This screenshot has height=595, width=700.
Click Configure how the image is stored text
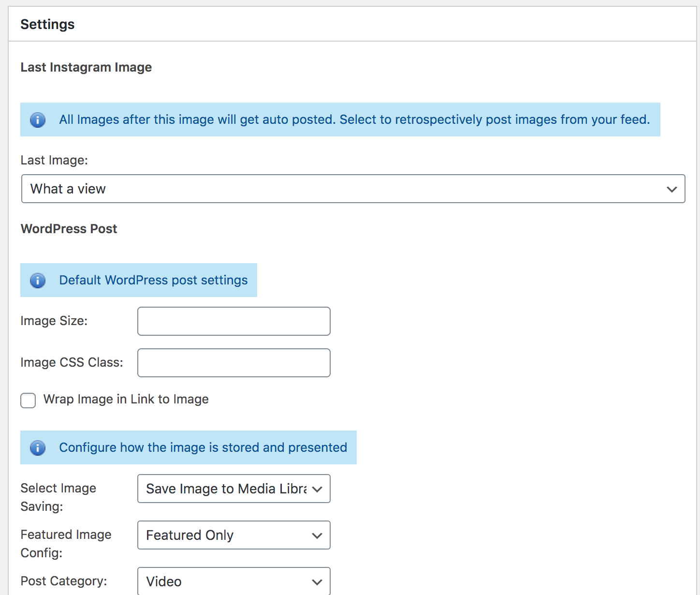[203, 447]
